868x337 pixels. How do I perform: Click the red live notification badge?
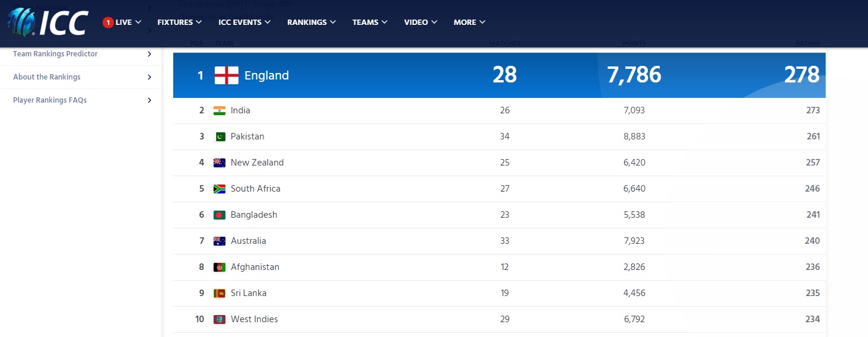108,23
